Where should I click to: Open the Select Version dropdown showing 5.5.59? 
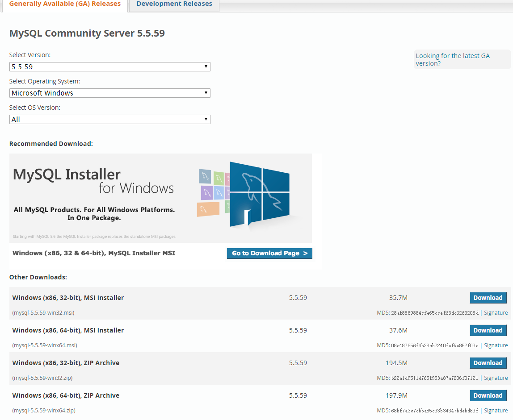coord(109,67)
